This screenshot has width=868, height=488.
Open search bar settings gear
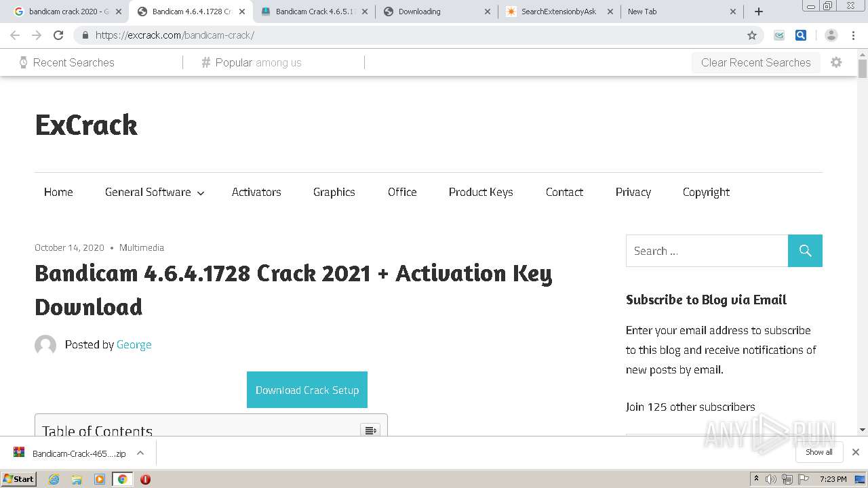836,62
